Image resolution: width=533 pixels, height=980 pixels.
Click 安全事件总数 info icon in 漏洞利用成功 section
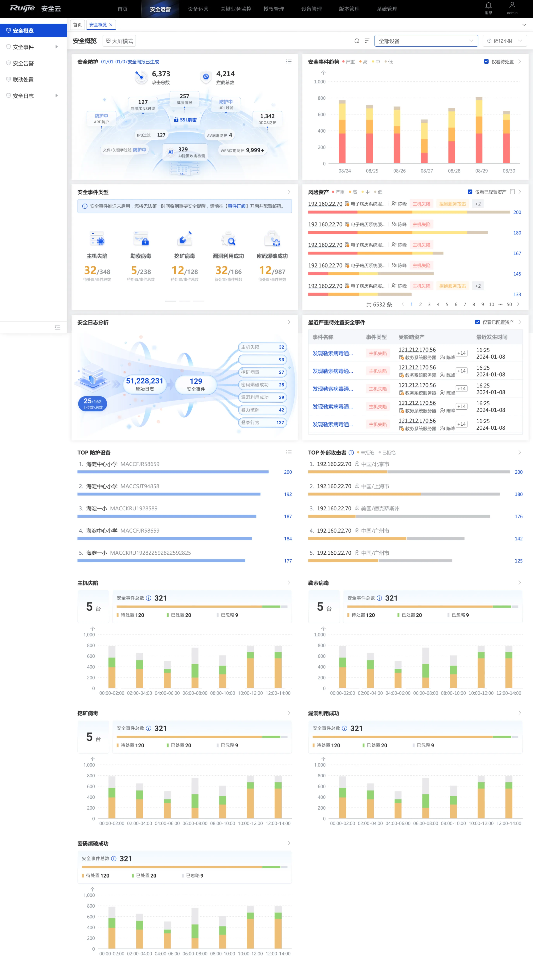[344, 728]
